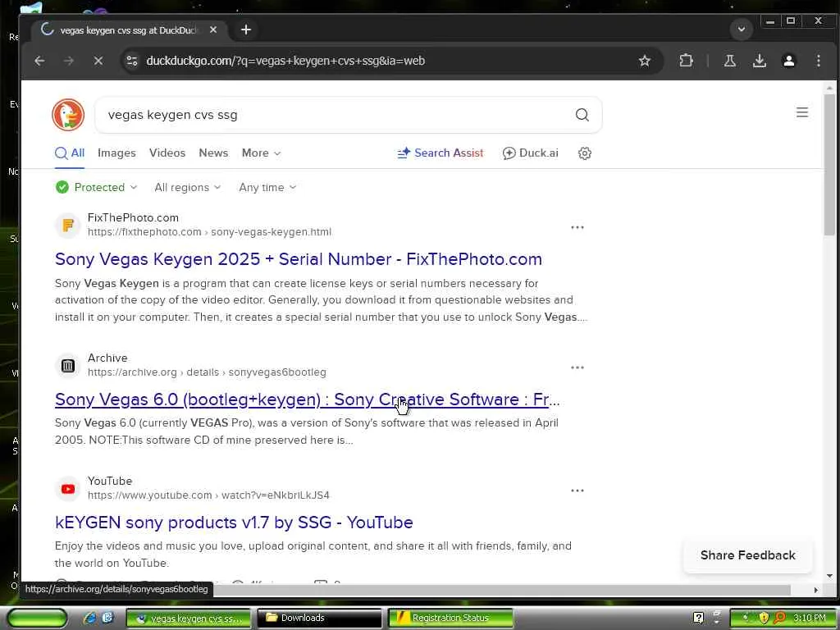Open more options for FixThePhoto result
This screenshot has width=840, height=630.
577,227
